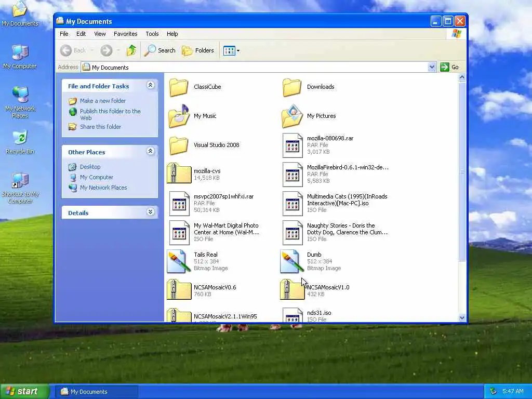The height and width of the screenshot is (399, 532).
Task: Select the Dumb bitmap image icon
Action: pos(292,261)
